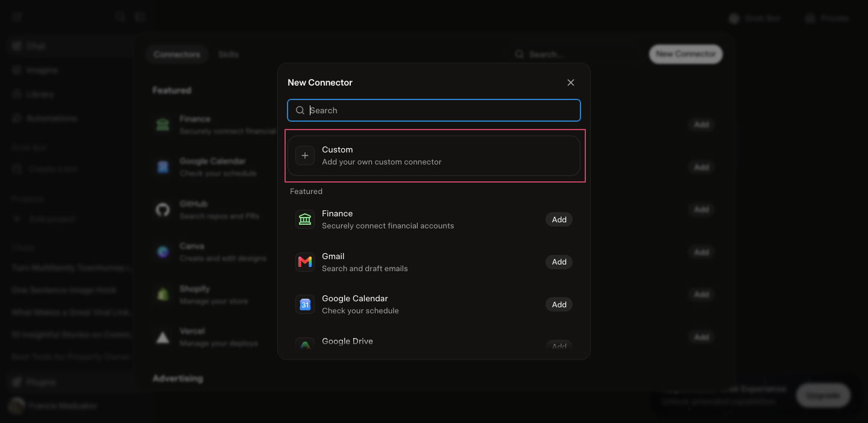Click the 'Featured' heading inside the dialog

click(306, 192)
